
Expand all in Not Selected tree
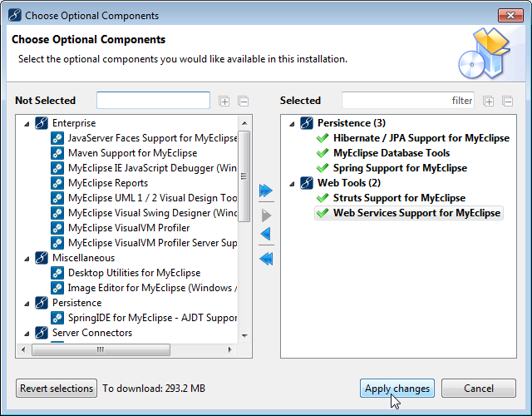(224, 102)
